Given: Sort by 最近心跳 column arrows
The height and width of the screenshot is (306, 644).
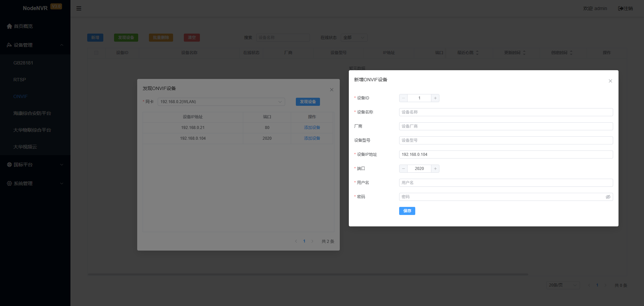Looking at the screenshot, I should tap(477, 53).
